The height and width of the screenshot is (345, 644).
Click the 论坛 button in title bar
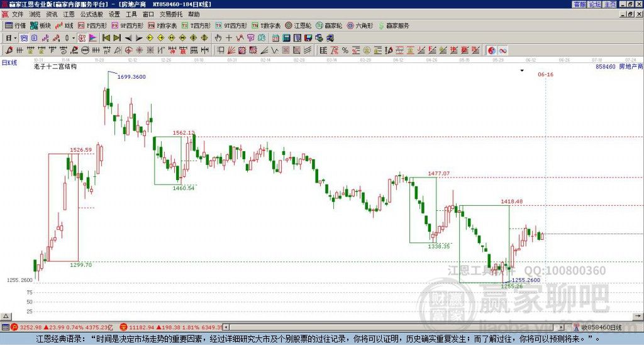coord(595,4)
